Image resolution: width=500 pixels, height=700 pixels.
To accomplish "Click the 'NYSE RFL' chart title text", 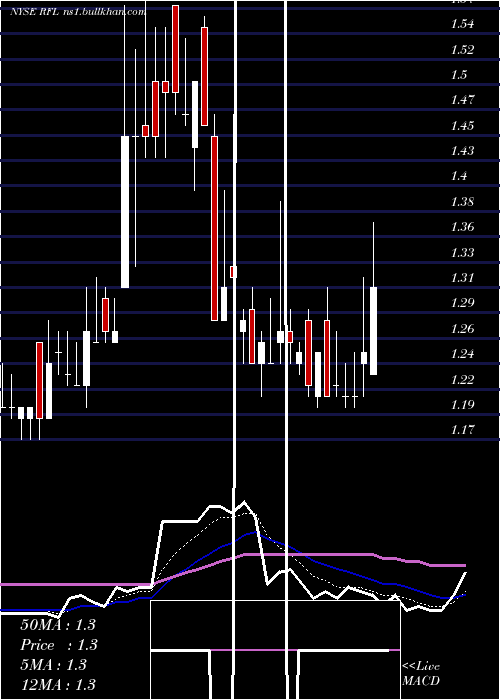I will [32, 12].
